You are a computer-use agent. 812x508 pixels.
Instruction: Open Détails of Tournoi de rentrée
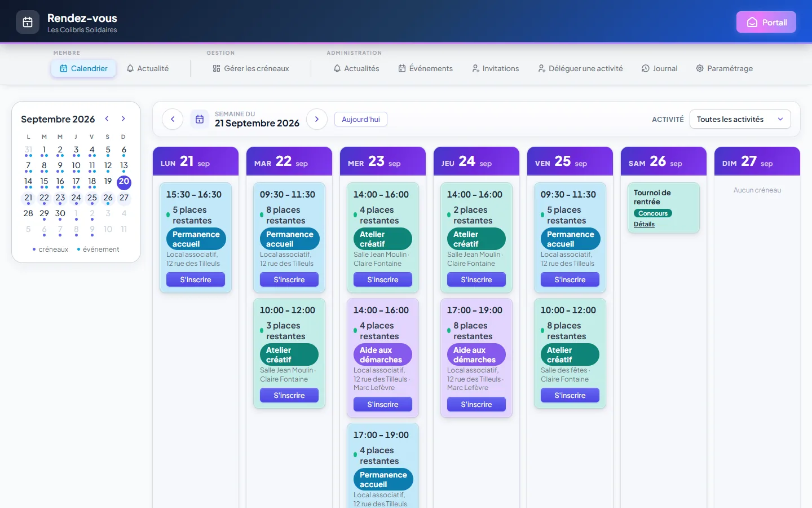644,224
